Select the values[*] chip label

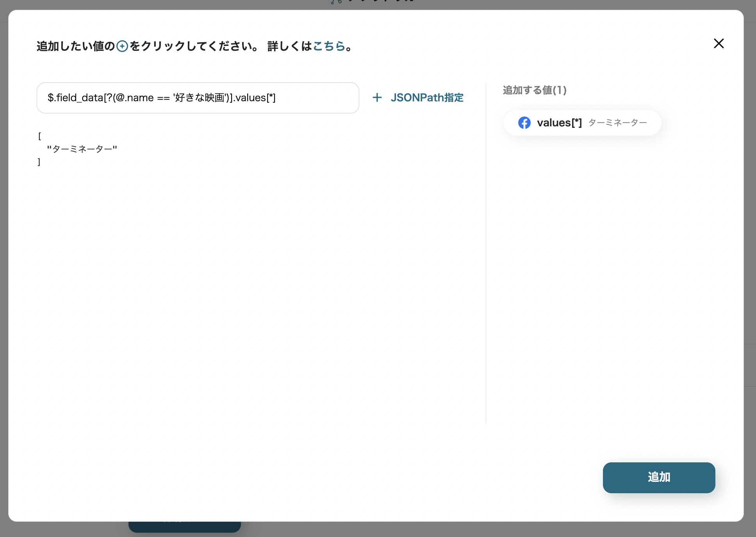pos(559,123)
